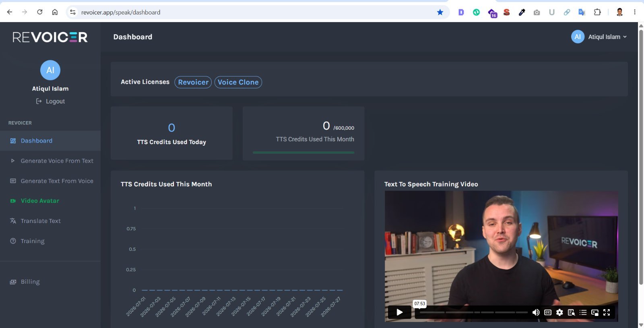This screenshot has width=644, height=328.
Task: Click the address bar URL
Action: pos(121,12)
